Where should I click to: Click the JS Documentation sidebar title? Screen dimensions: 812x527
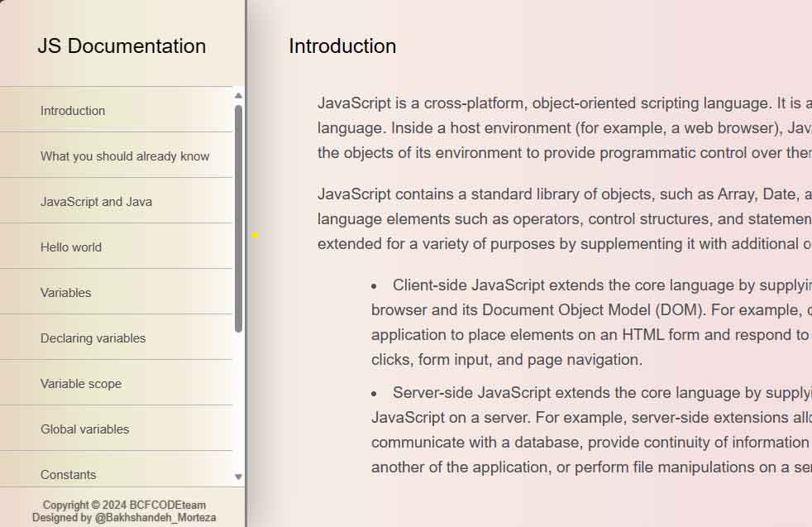(x=122, y=46)
